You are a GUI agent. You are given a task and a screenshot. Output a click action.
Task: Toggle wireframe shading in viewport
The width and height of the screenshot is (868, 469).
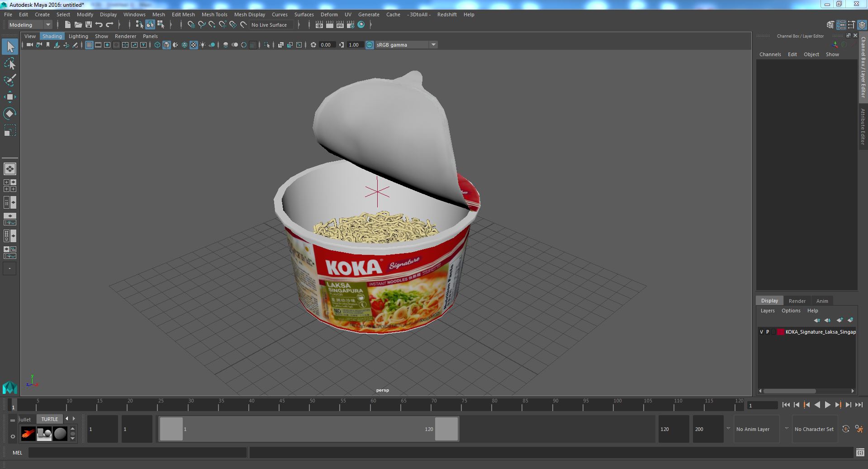pos(157,45)
